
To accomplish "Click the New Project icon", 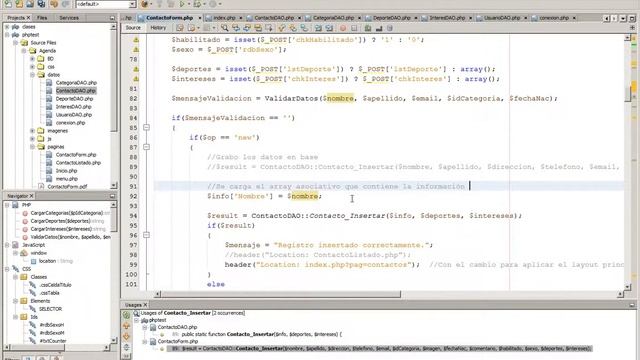I will [19, 4].
